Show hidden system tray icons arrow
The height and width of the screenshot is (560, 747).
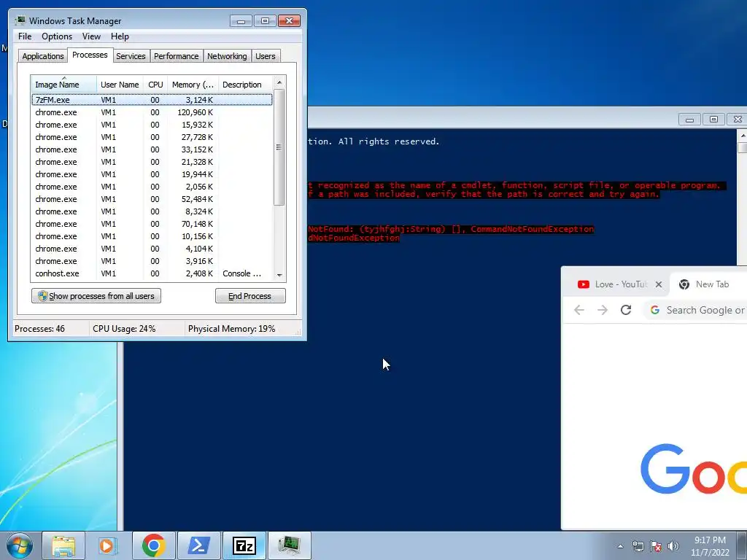[620, 546]
